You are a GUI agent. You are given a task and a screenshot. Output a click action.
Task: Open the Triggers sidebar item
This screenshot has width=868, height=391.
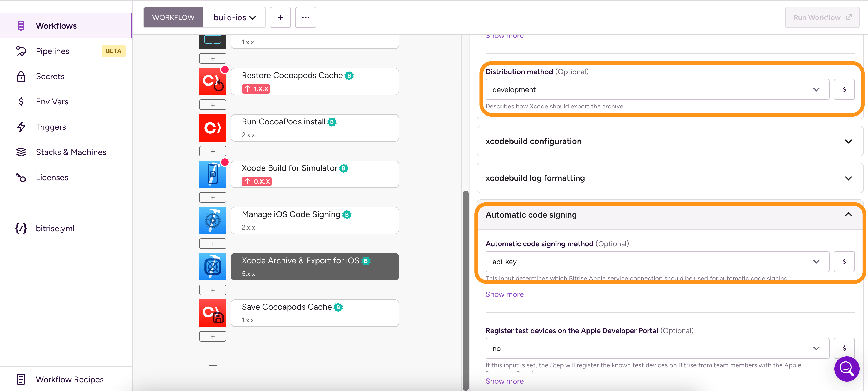coord(51,127)
